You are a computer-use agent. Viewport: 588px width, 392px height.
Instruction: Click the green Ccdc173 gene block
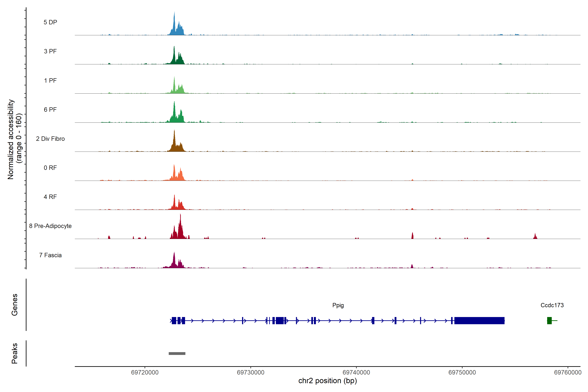549,320
